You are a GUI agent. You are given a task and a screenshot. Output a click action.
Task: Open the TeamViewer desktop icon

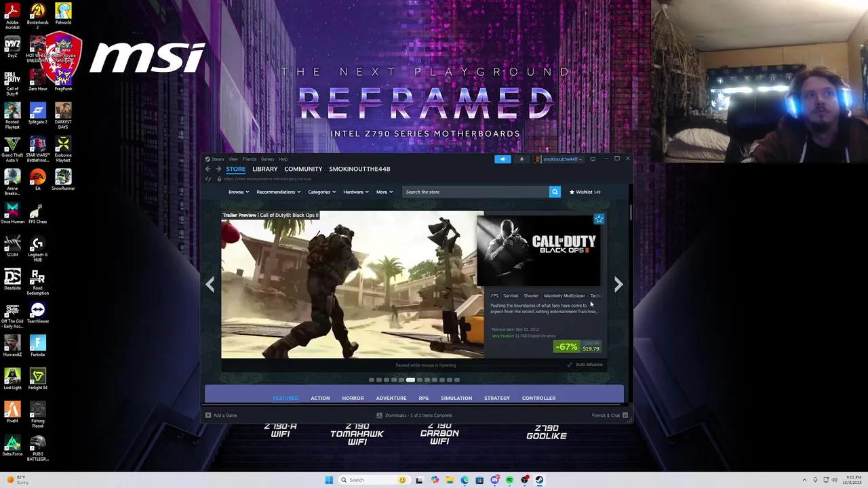pyautogui.click(x=37, y=312)
